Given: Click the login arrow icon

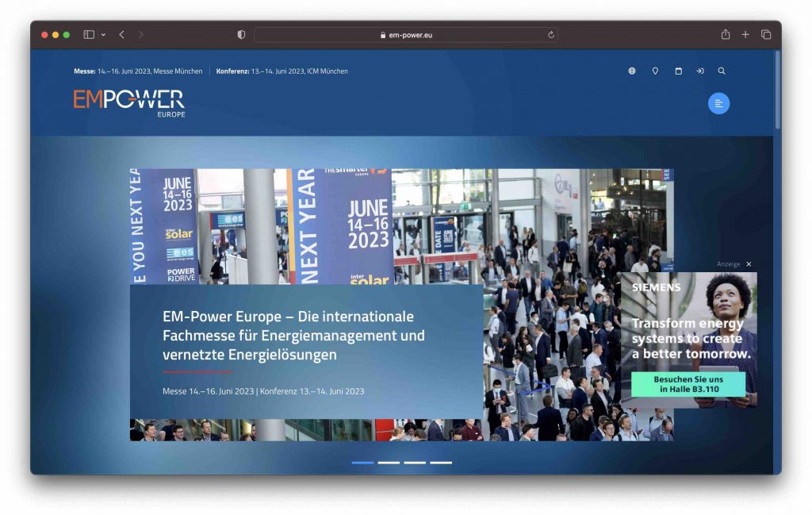Looking at the screenshot, I should click(x=700, y=71).
